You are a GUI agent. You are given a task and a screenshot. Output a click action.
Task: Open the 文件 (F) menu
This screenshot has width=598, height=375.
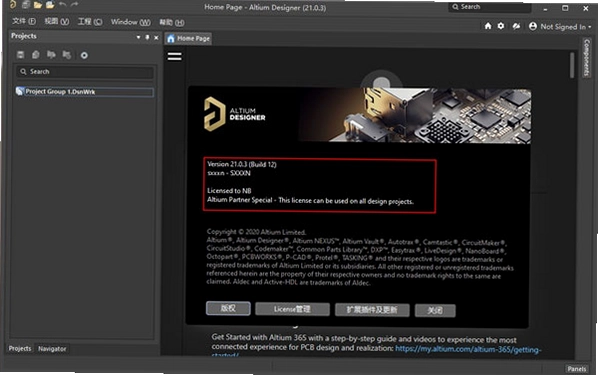point(24,21)
